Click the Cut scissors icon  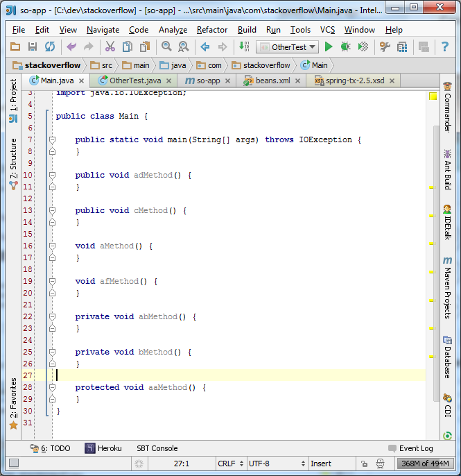coord(110,46)
